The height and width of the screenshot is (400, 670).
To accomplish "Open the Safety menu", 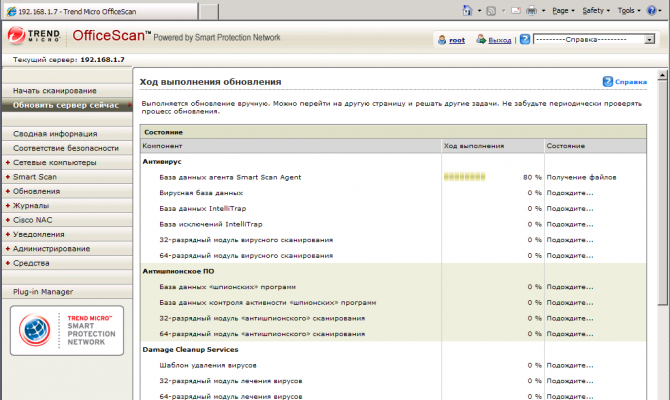I will click(596, 11).
